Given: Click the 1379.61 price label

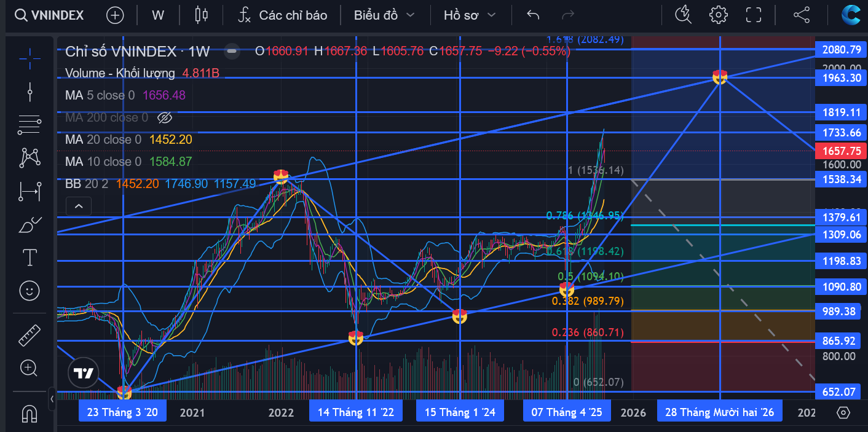Looking at the screenshot, I should click(x=840, y=218).
